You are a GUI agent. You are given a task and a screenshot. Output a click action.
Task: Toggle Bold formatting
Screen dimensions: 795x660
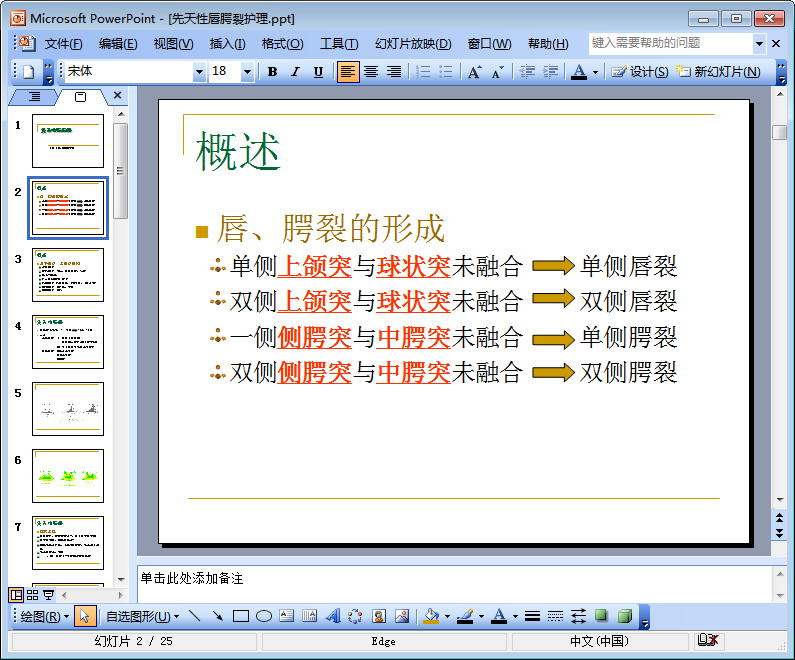click(272, 72)
